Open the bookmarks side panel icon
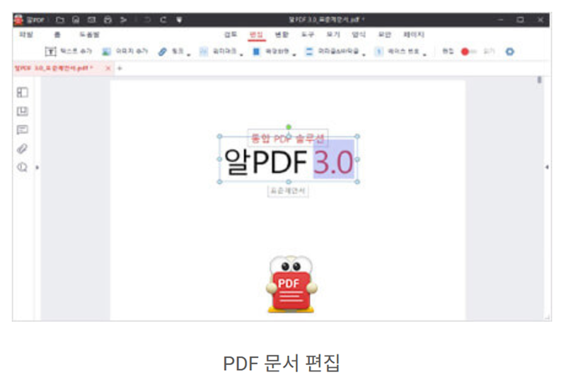 (22, 111)
